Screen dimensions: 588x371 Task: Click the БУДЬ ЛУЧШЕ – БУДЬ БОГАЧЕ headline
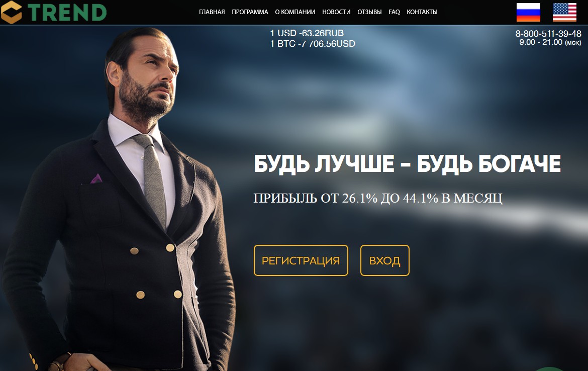click(407, 163)
